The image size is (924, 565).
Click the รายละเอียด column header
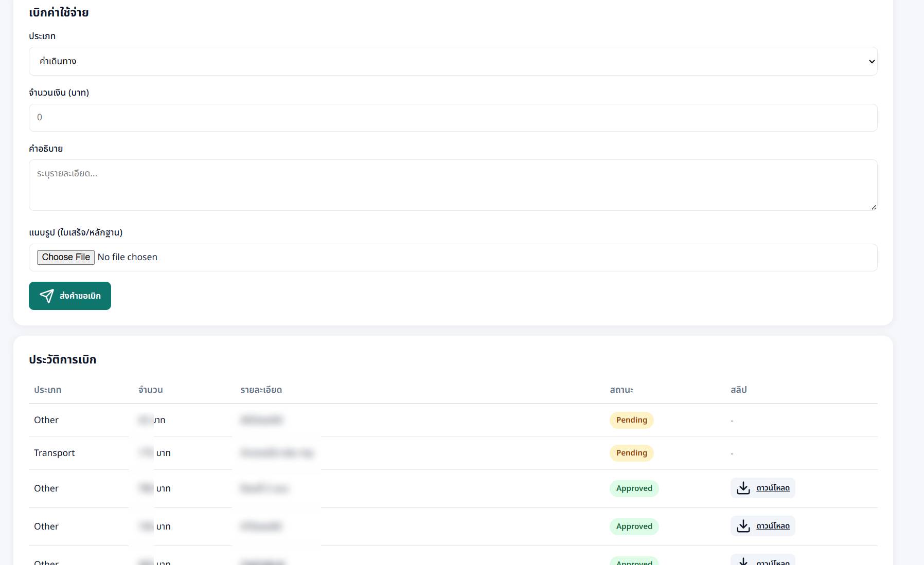[261, 390]
